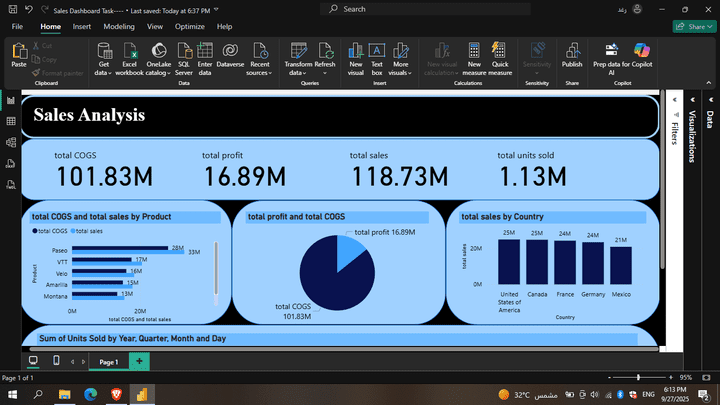Click the Excel workbook icon

point(129,50)
